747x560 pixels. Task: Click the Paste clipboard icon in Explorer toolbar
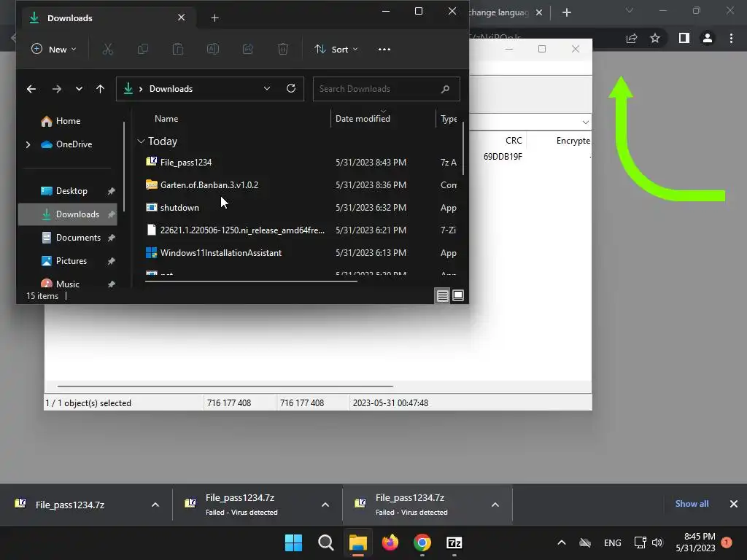[178, 49]
